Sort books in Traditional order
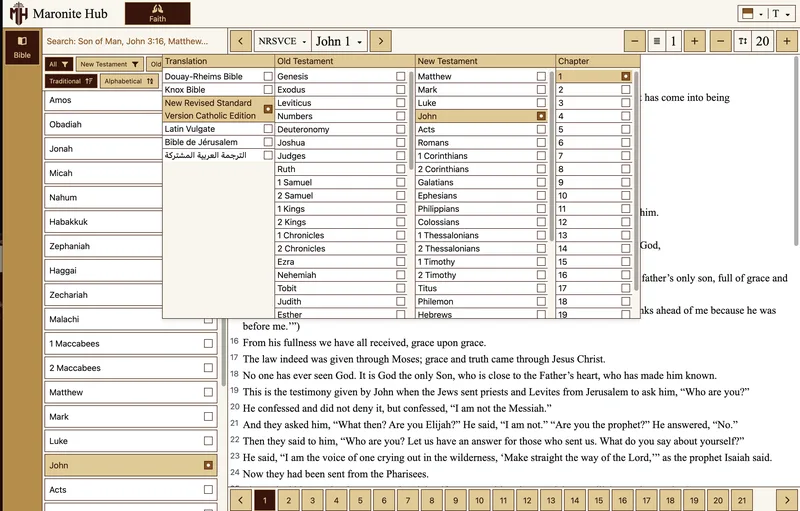 pos(71,81)
